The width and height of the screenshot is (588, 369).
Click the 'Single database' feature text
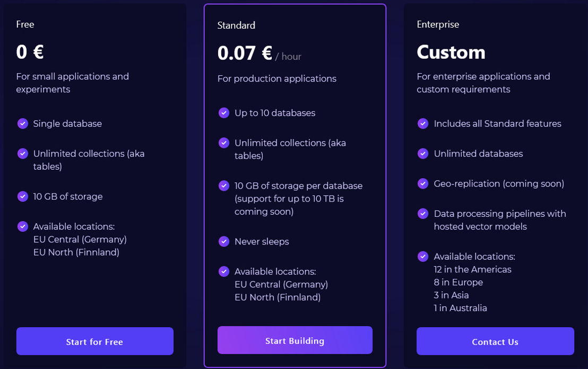coord(67,124)
